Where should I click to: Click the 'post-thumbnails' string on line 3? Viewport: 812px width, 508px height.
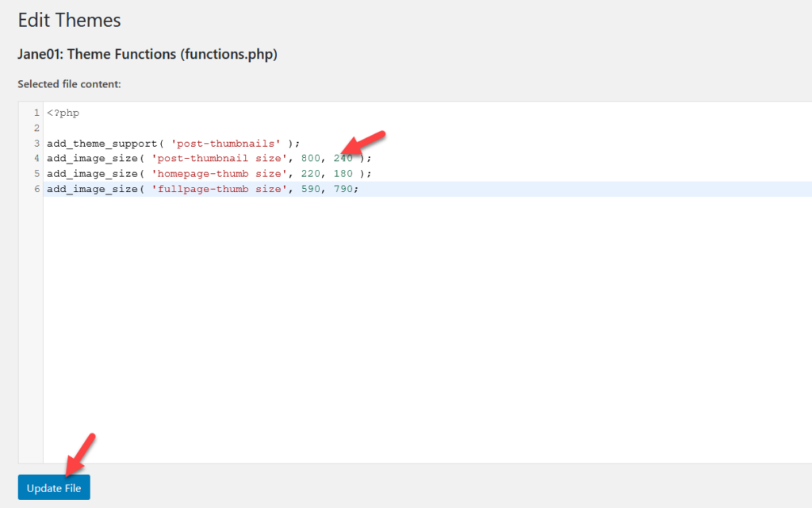pyautogui.click(x=226, y=144)
